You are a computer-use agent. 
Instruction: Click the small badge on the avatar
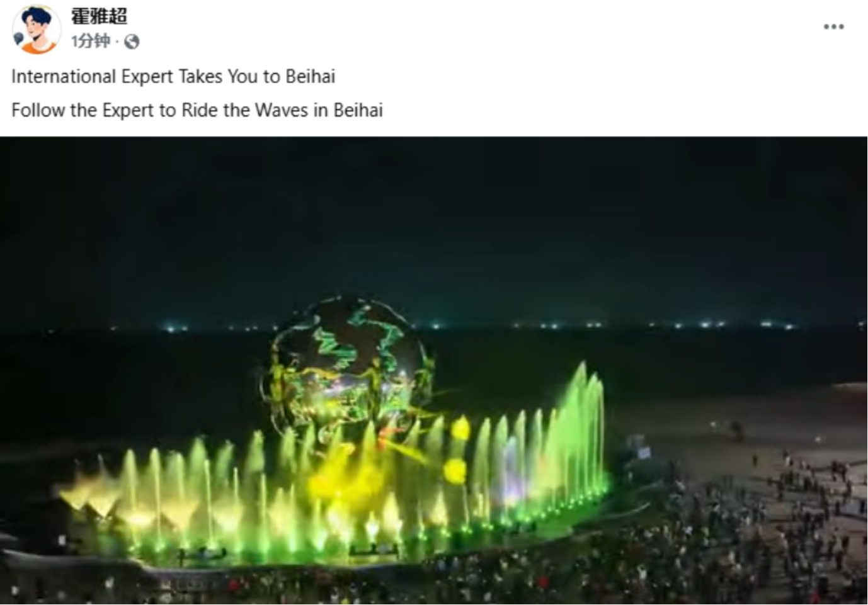tap(18, 40)
